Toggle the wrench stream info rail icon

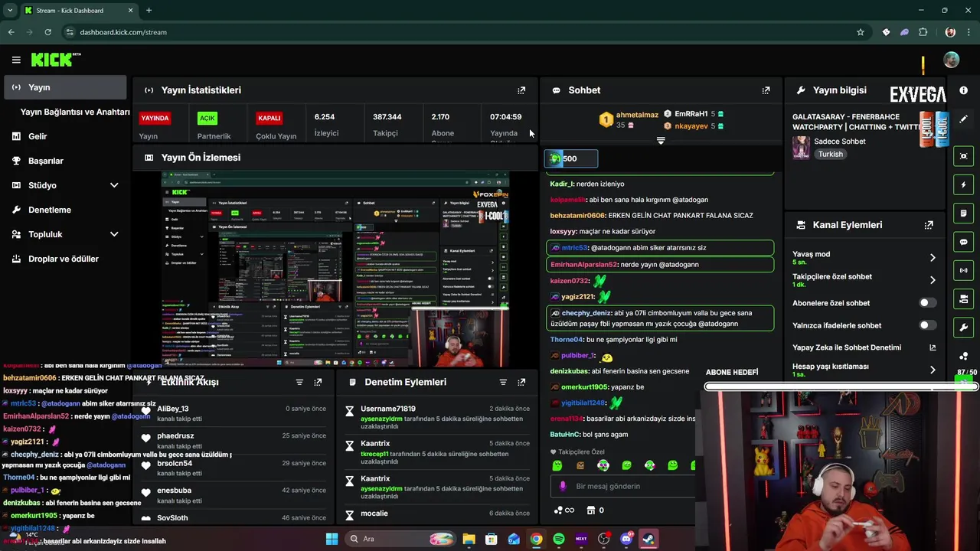963,328
